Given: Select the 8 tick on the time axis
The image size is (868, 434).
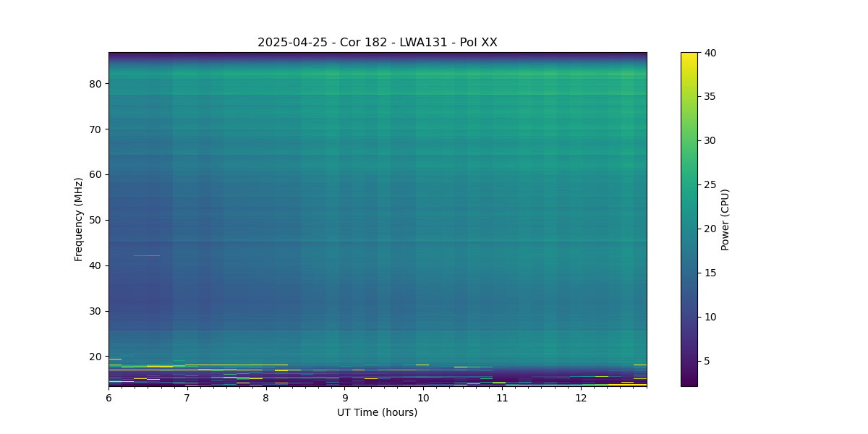Looking at the screenshot, I should pyautogui.click(x=266, y=398).
